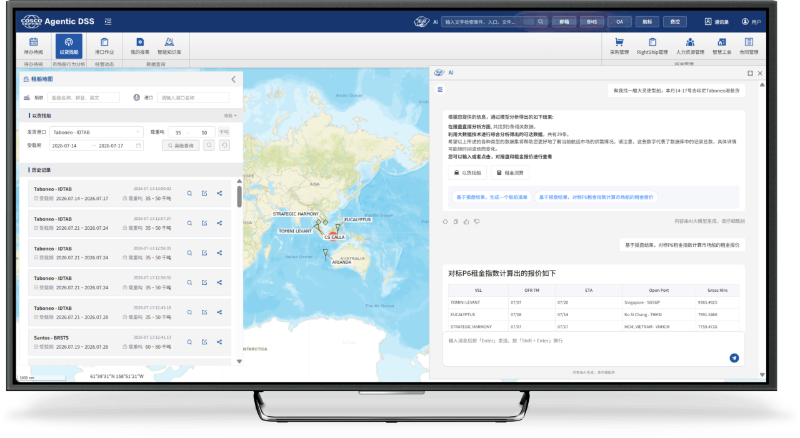Viewport: 800px width, 438px height.
Task: Click the reset circular-arrow button in search form
Action: tap(224, 145)
